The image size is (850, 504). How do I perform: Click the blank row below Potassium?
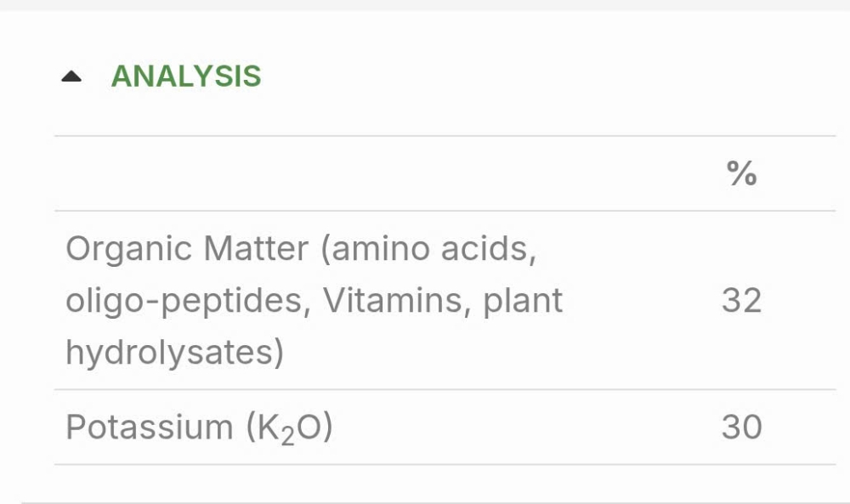[445, 484]
